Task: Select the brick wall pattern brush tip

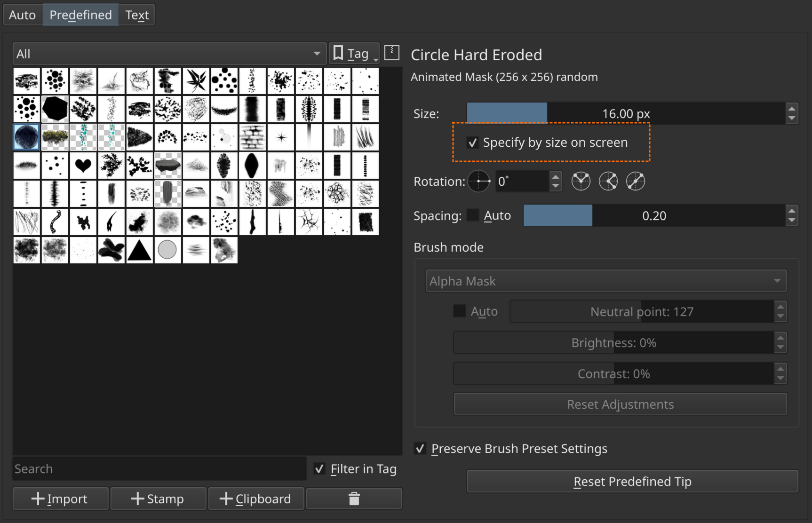Action: coord(253,137)
